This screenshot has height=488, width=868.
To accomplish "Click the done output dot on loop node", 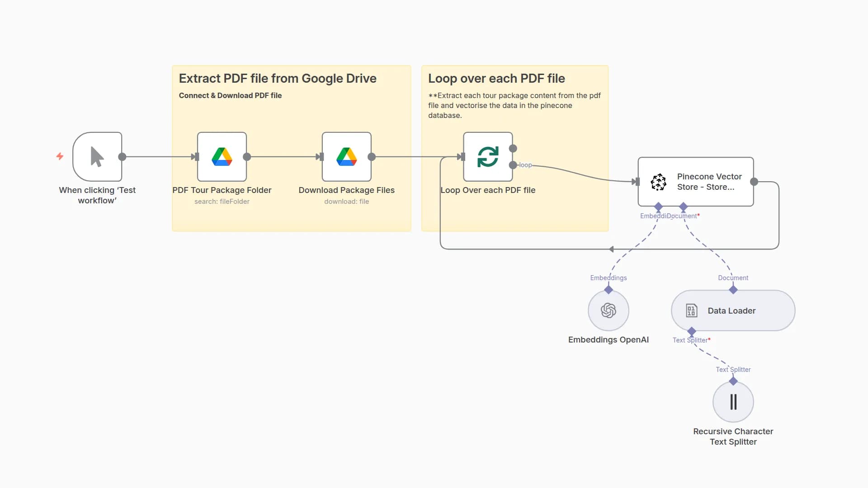I will pos(513,148).
